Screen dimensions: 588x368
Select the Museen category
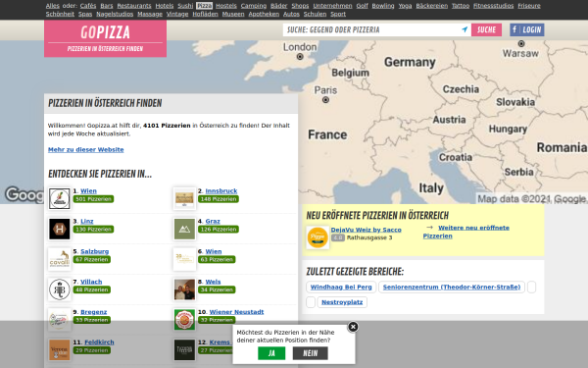(233, 14)
